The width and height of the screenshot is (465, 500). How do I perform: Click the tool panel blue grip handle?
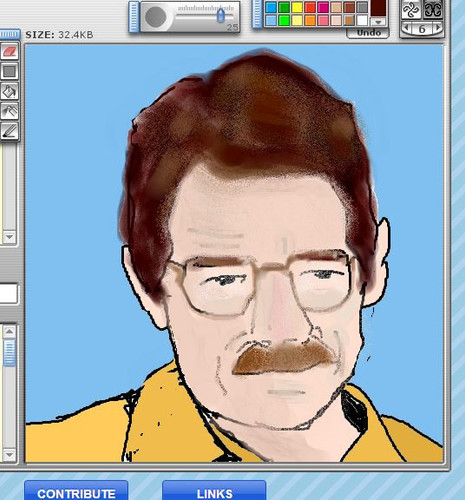10,35
